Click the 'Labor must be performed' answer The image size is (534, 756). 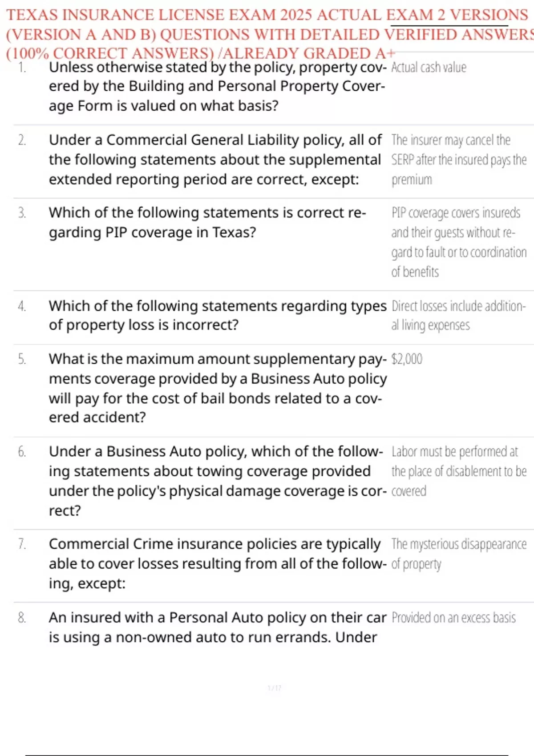pyautogui.click(x=458, y=471)
